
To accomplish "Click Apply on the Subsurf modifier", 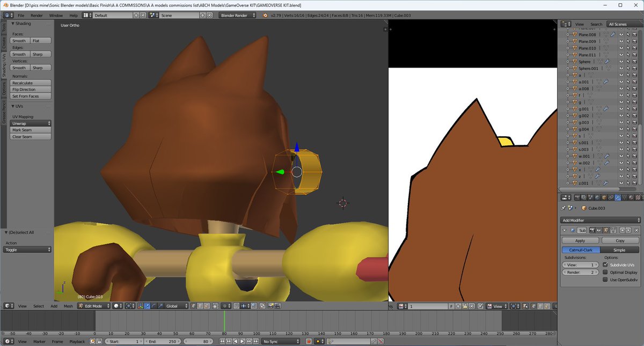I will [580, 240].
